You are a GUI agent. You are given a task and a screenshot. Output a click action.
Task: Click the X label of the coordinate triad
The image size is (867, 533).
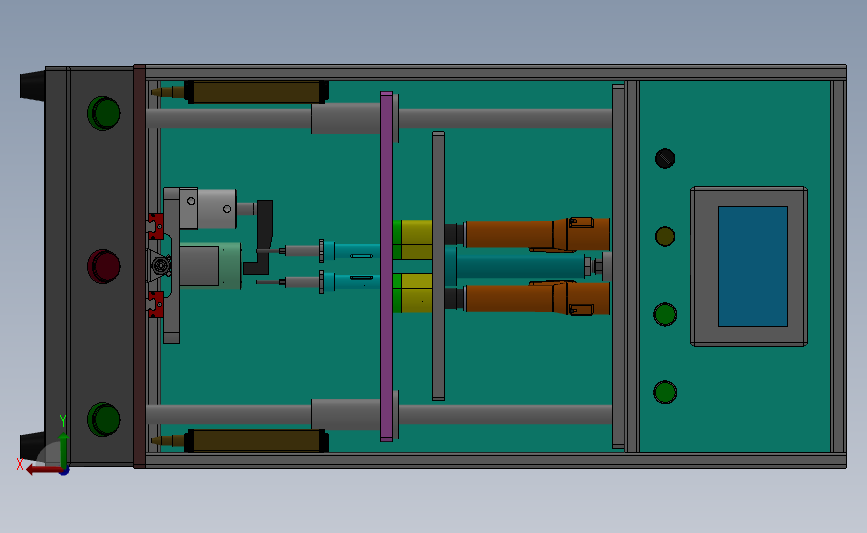[x=20, y=464]
